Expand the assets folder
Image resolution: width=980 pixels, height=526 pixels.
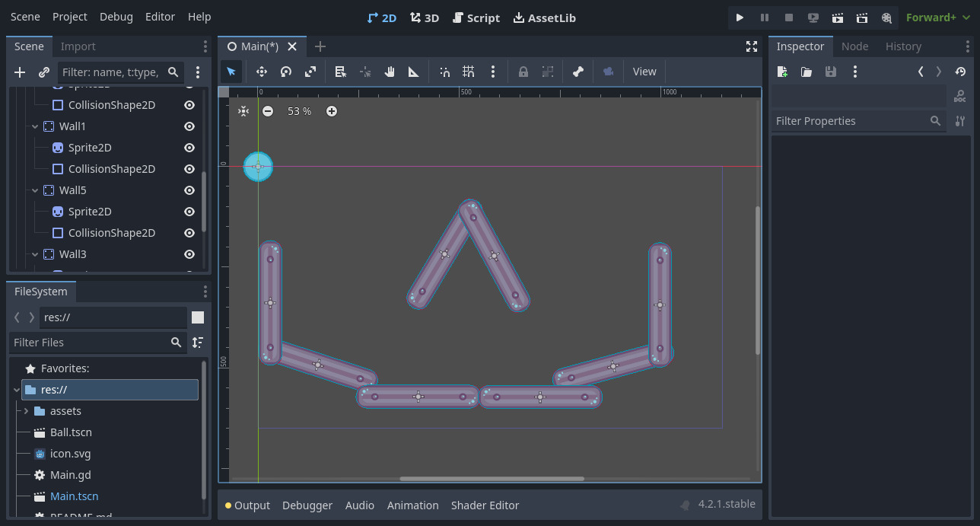(x=27, y=411)
